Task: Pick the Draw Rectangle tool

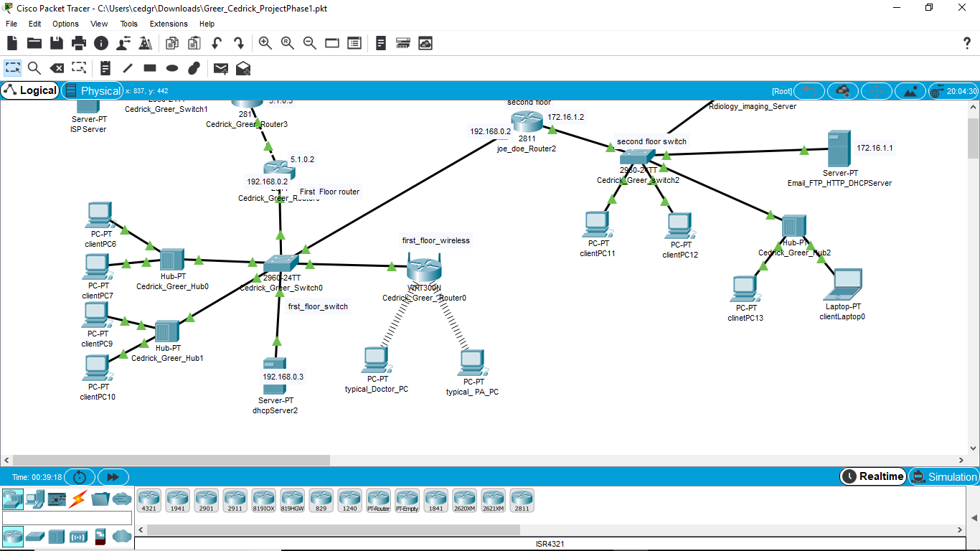Action: click(x=150, y=68)
